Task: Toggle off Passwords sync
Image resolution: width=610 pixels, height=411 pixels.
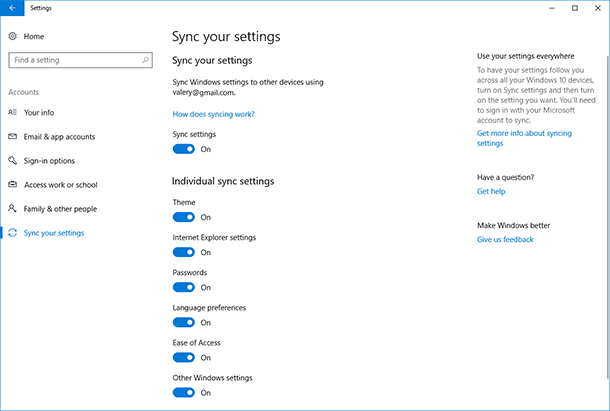Action: click(184, 287)
